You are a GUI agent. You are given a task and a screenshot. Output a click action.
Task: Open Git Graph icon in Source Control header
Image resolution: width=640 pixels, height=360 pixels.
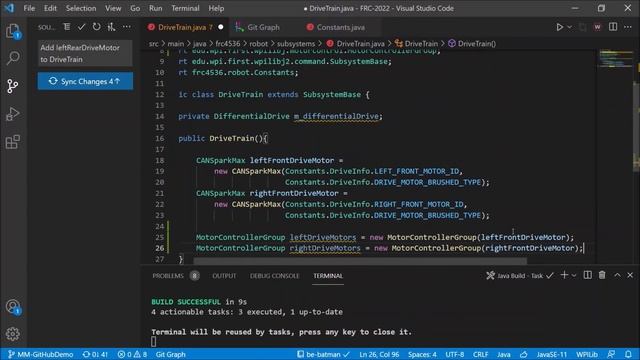click(x=111, y=27)
